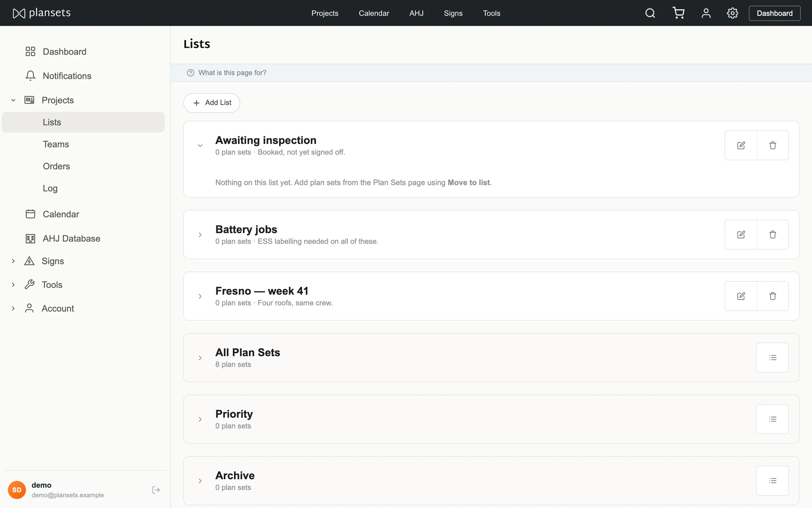This screenshot has width=812, height=508.
Task: Expand the Fresno — week 41 list
Action: [200, 296]
